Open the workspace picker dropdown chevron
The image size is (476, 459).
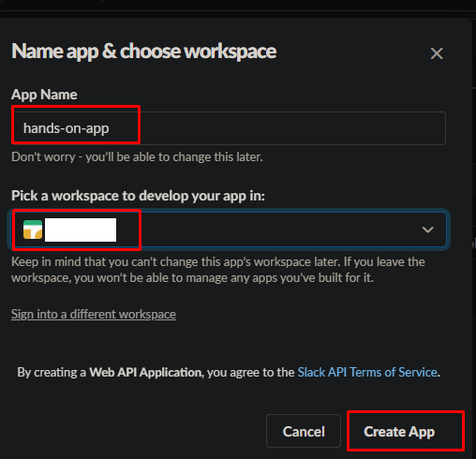click(x=427, y=229)
